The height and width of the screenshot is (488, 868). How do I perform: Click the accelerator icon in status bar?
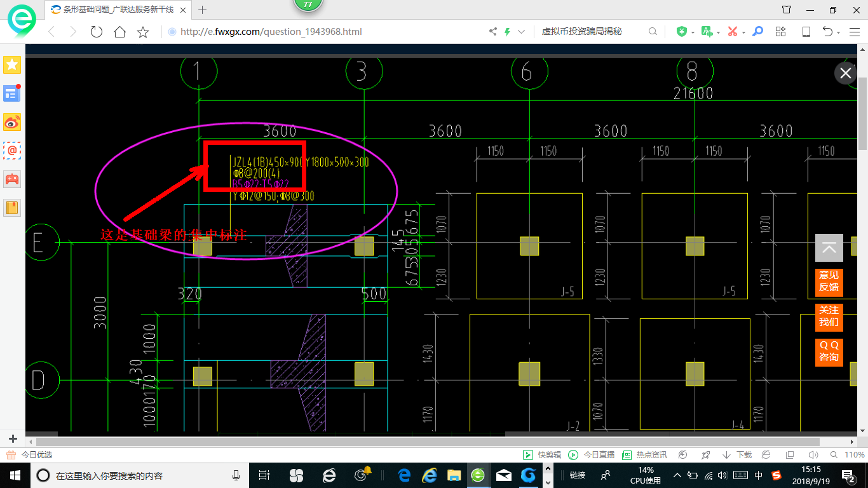coord(683,455)
